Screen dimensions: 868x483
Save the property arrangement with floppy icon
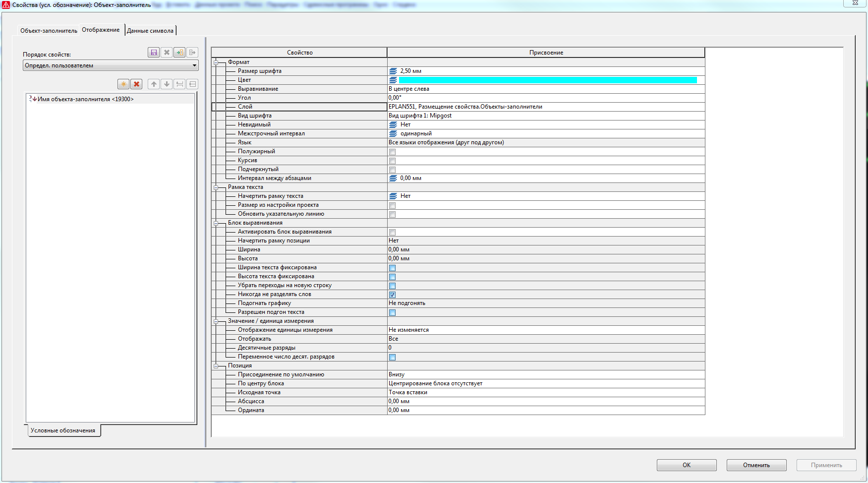(x=154, y=52)
